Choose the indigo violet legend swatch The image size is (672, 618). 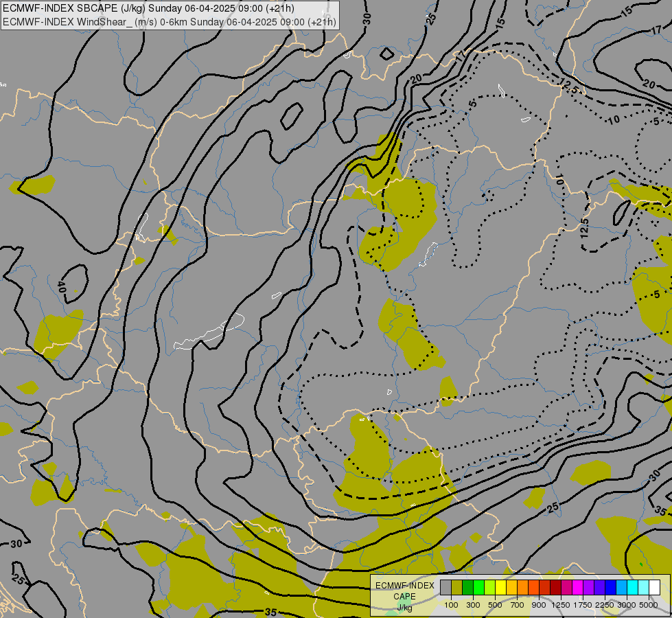[599, 587]
